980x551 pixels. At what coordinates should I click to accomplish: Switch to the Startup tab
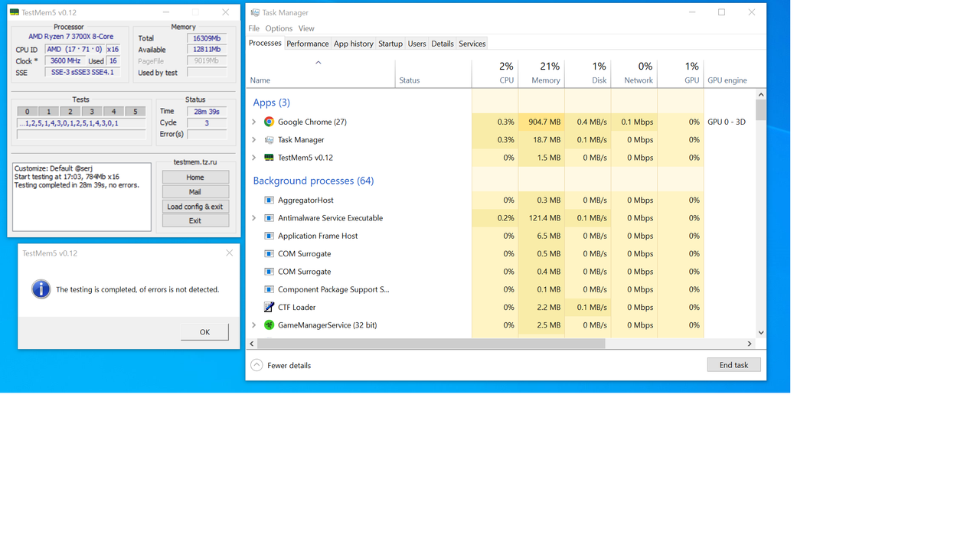[x=390, y=44]
